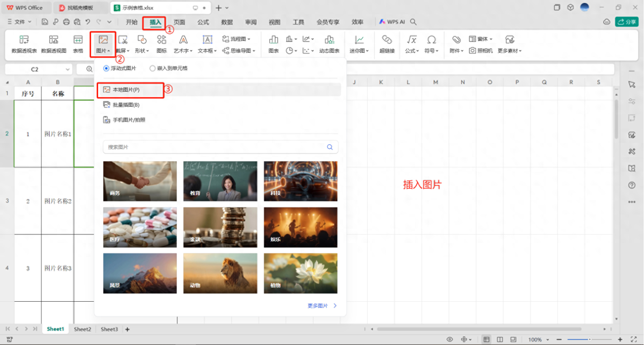
Task: Click the cloud comment icon near Share
Action: tap(606, 22)
